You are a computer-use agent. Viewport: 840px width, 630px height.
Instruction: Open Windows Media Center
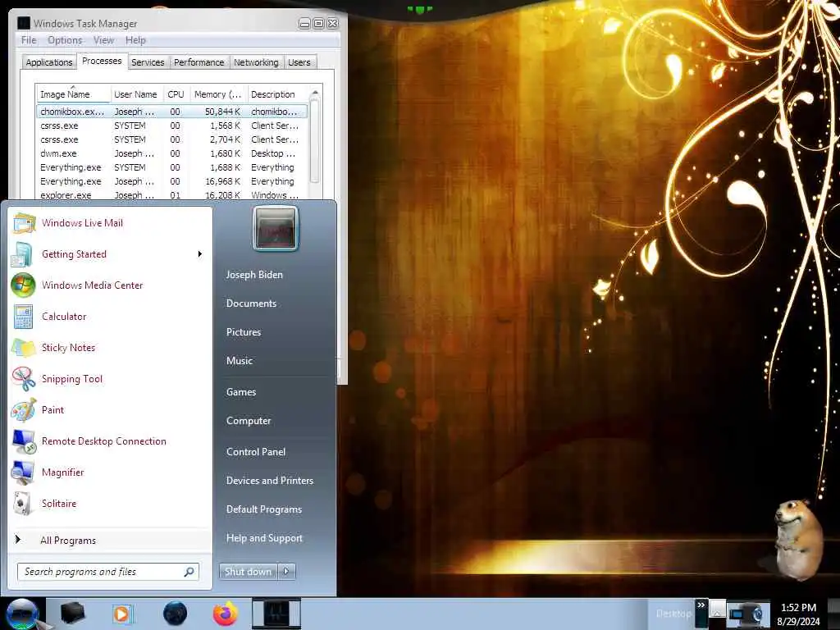point(92,285)
